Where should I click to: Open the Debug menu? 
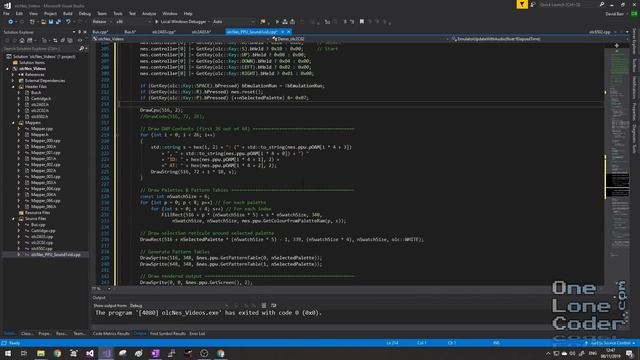(84, 14)
